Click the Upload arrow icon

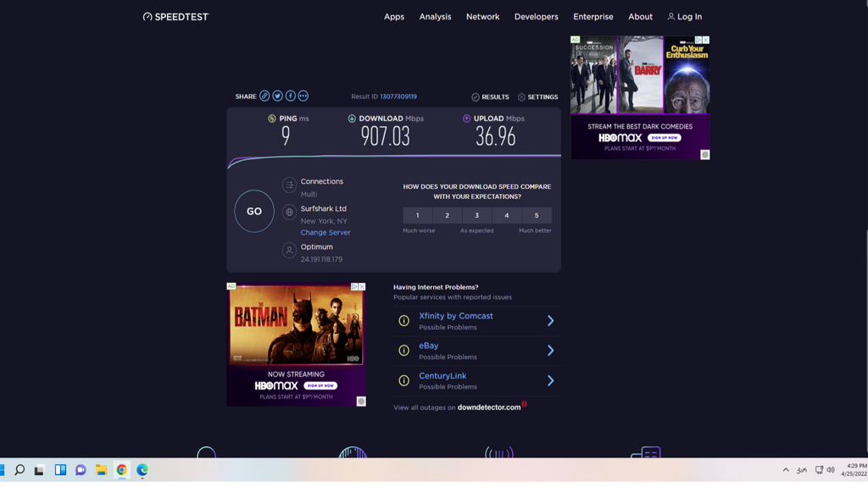click(466, 119)
